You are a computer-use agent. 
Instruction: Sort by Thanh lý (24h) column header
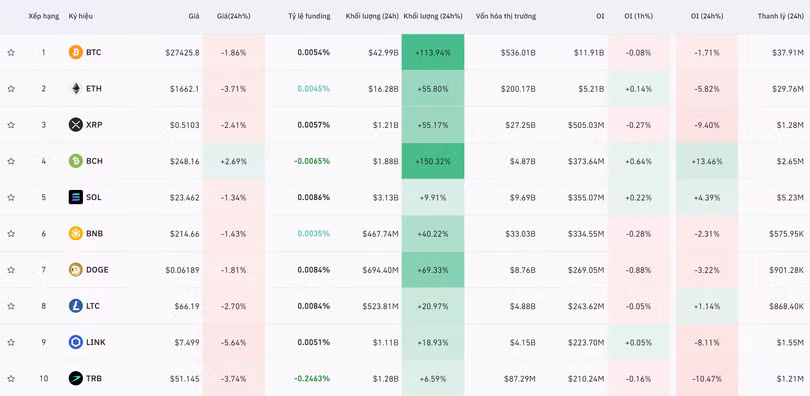[x=781, y=16]
